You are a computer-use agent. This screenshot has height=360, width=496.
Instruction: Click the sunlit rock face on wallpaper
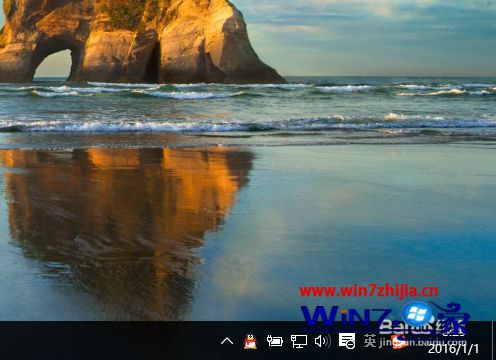(187, 43)
